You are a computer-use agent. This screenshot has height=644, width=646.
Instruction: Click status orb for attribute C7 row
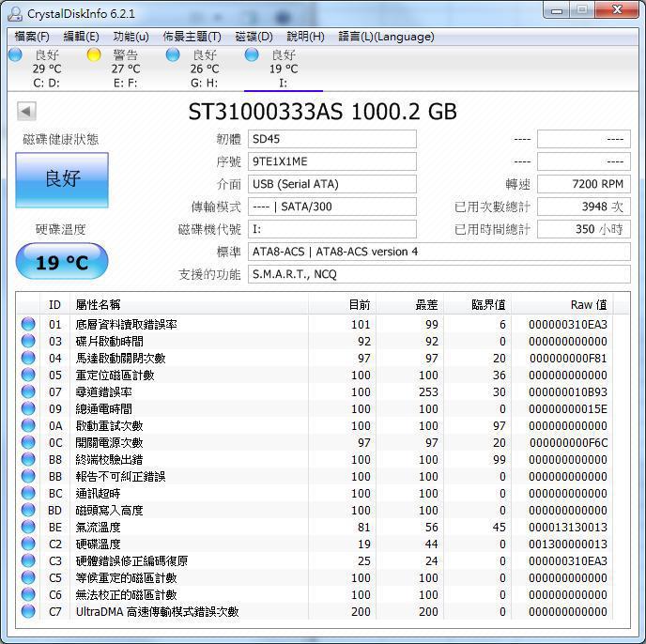[28, 611]
